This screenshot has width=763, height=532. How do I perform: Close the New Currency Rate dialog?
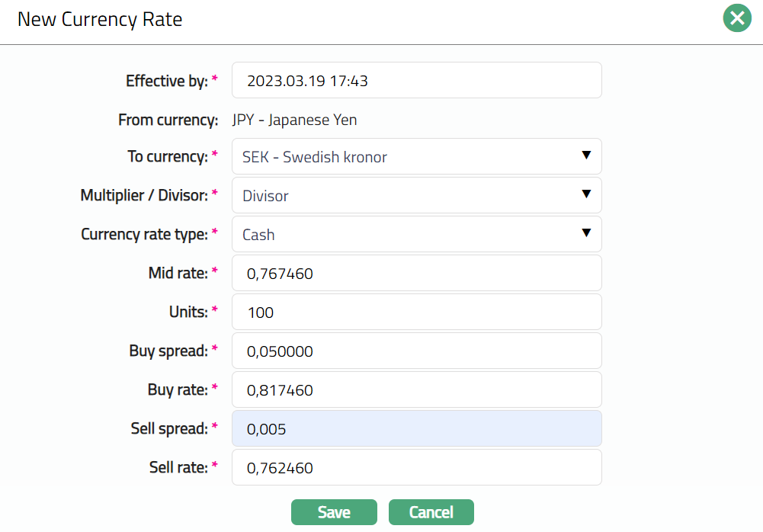[x=737, y=18]
